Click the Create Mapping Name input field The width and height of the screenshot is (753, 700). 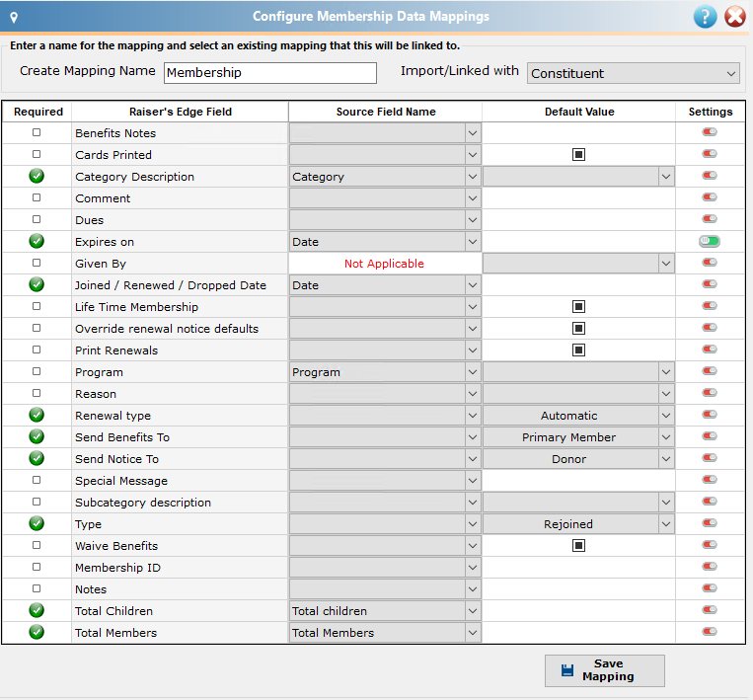269,72
